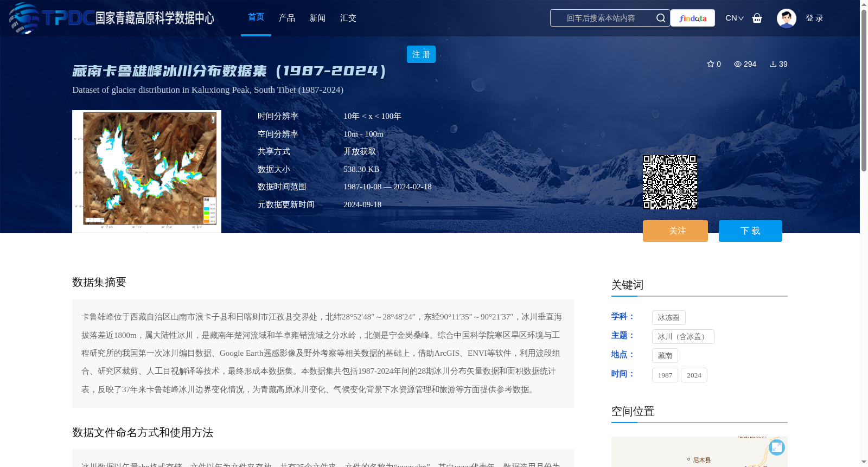868x467 pixels.
Task: Select the 冰川（含冰盖） keyword tag
Action: (683, 336)
